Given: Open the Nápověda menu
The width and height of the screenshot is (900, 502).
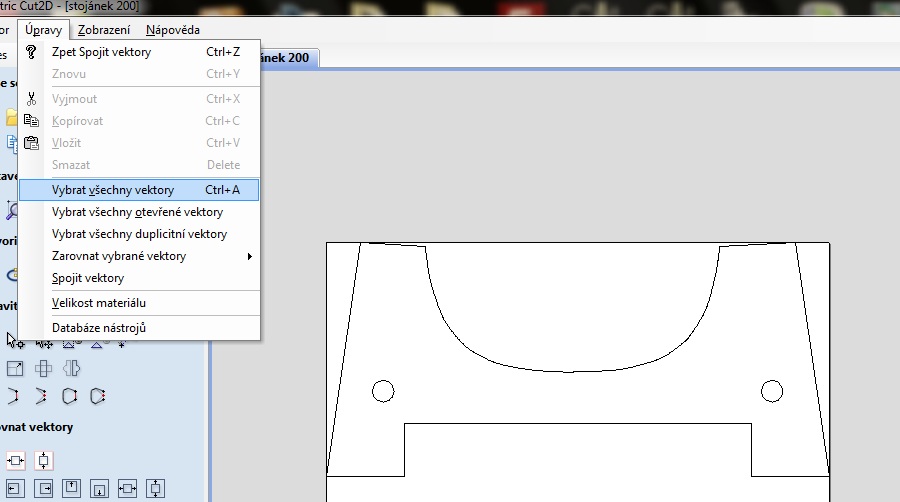Looking at the screenshot, I should pyautogui.click(x=172, y=30).
